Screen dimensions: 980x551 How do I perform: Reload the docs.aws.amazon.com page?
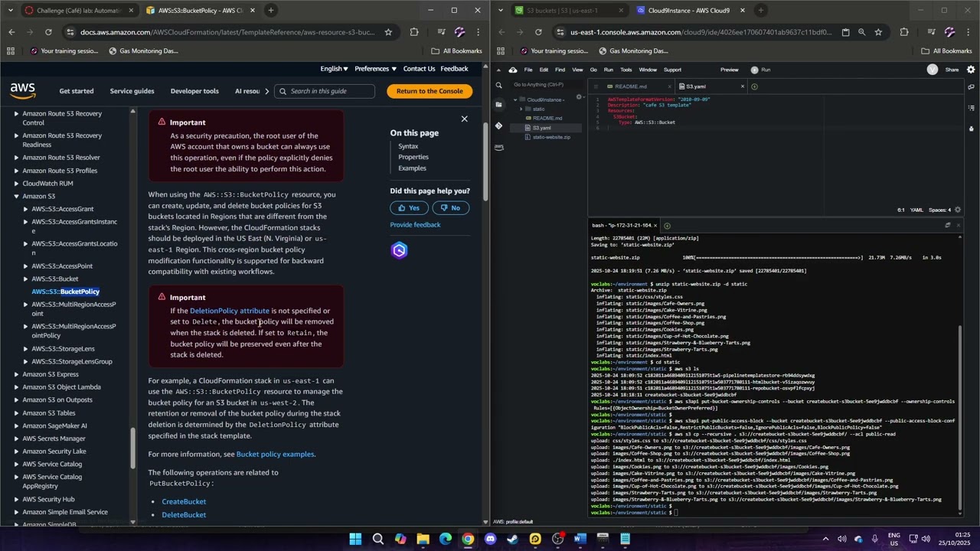48,32
